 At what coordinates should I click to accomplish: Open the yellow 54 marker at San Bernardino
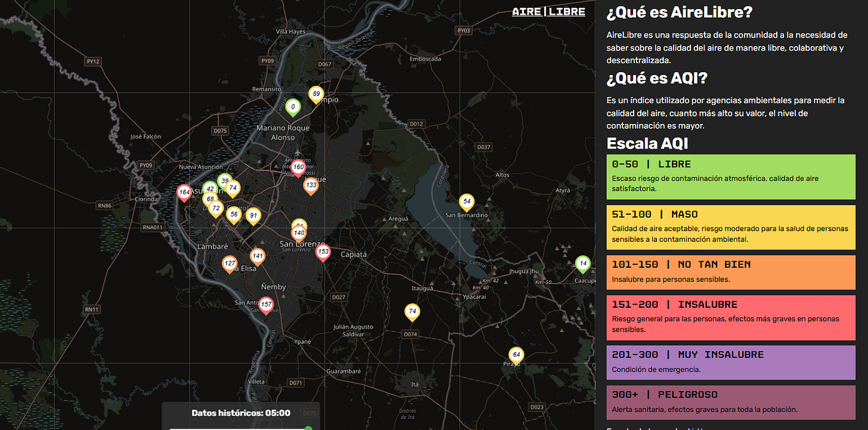pyautogui.click(x=467, y=202)
